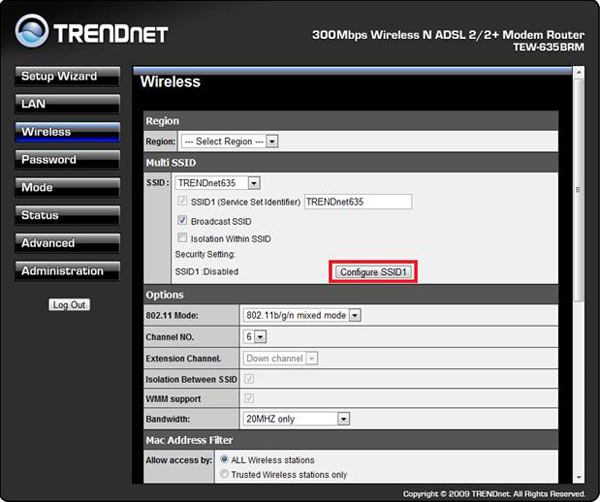Open the Extension Channel dropdown
Screen dimensions: 600x502
click(280, 359)
